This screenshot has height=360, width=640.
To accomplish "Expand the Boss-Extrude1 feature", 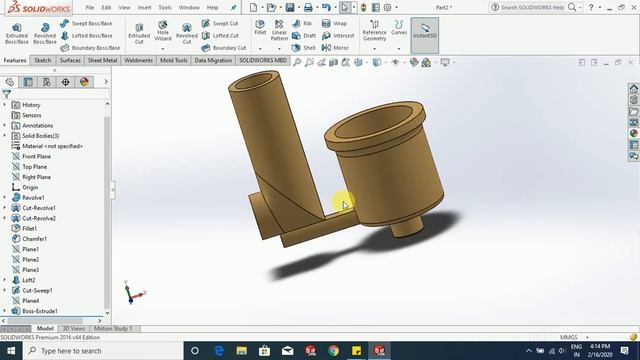I will point(5,311).
